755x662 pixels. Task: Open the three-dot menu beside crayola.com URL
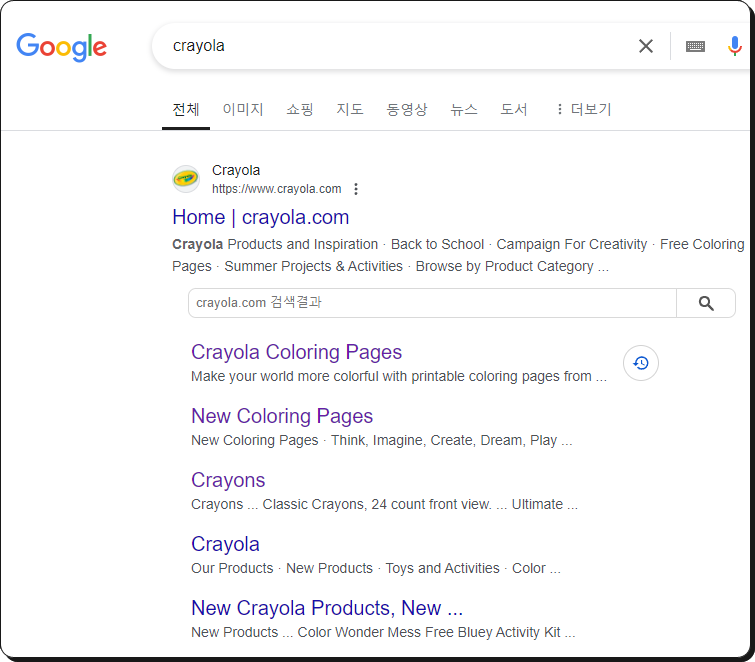(x=356, y=189)
